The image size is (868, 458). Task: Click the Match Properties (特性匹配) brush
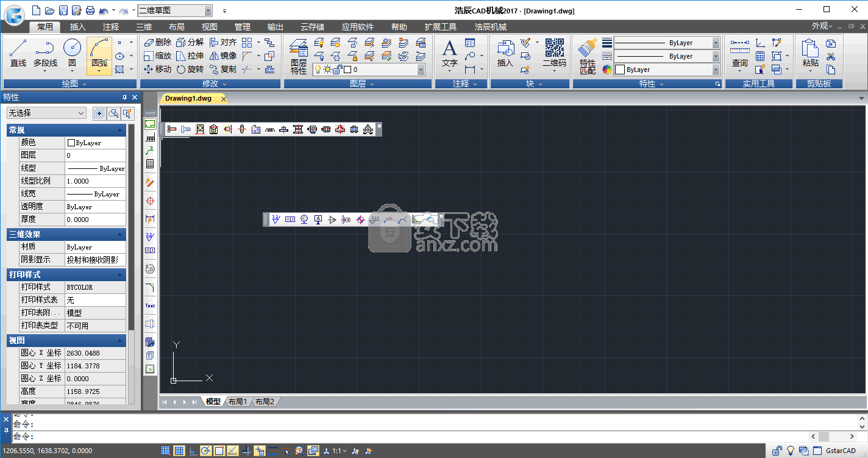(588, 57)
